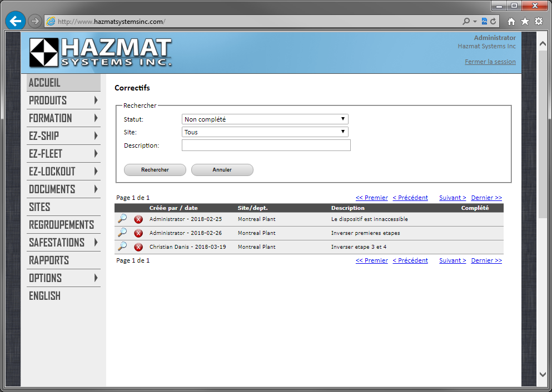
Task: Click the bottom 'Dernier >>' pagination link
Action: [486, 260]
